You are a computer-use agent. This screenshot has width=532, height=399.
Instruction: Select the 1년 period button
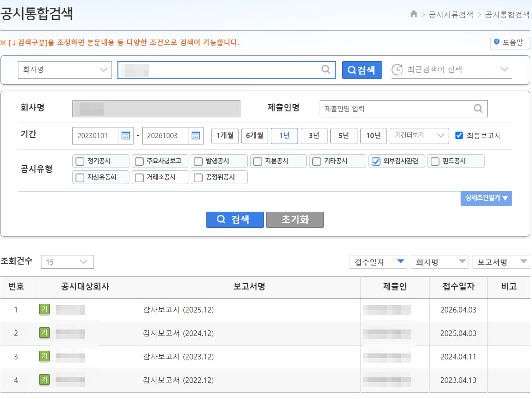(284, 136)
